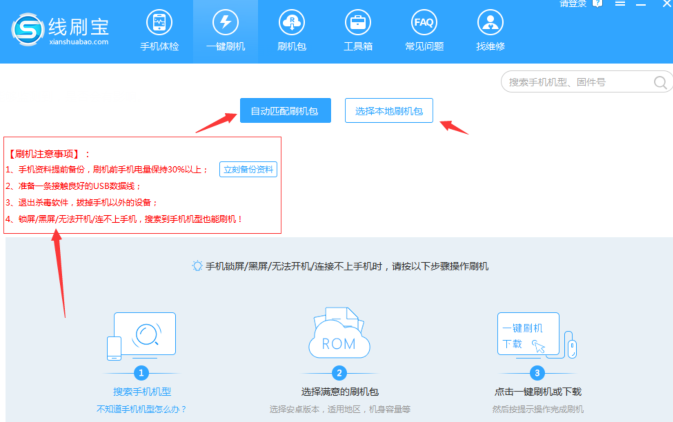Open the 刷机包 cloud download section

(292, 31)
